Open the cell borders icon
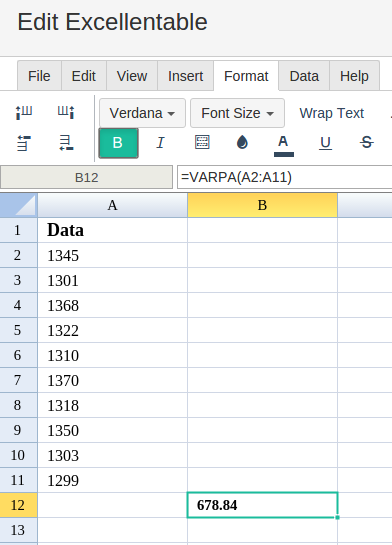Screen dimensions: 392x545 pyautogui.click(x=202, y=142)
